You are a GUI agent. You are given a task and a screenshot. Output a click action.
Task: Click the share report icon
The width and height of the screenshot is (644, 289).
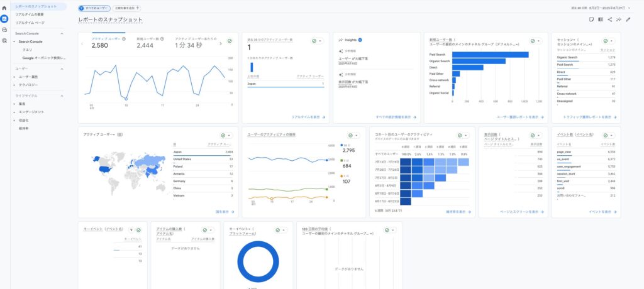[x=609, y=19]
